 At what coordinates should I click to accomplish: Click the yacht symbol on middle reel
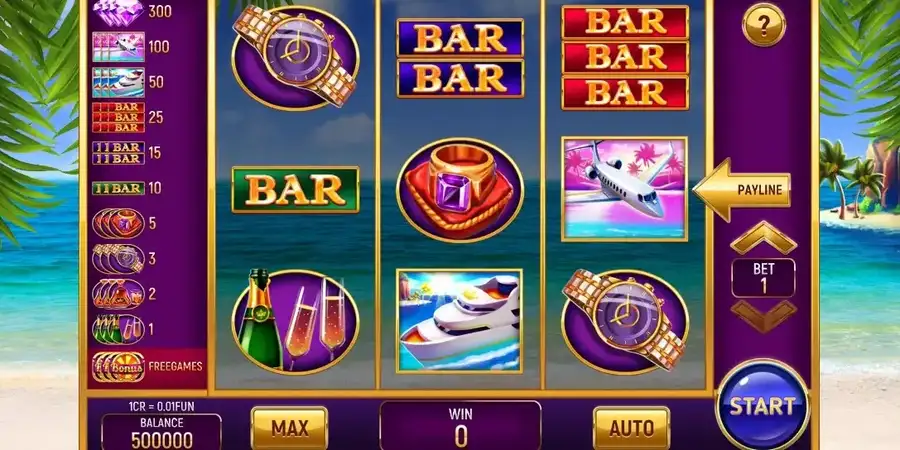point(459,321)
